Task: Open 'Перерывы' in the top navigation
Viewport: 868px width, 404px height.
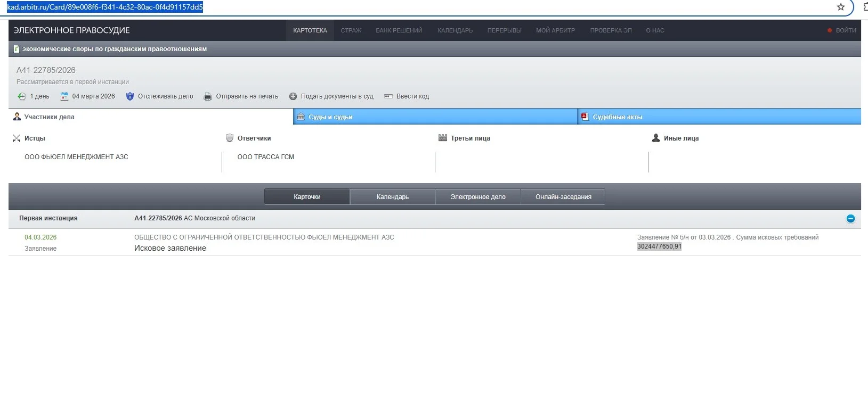Action: 504,30
